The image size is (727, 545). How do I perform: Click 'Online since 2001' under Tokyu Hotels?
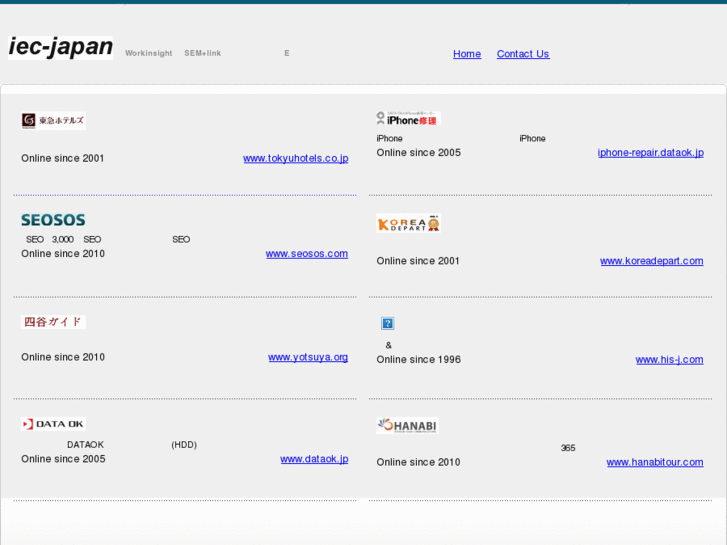point(63,158)
